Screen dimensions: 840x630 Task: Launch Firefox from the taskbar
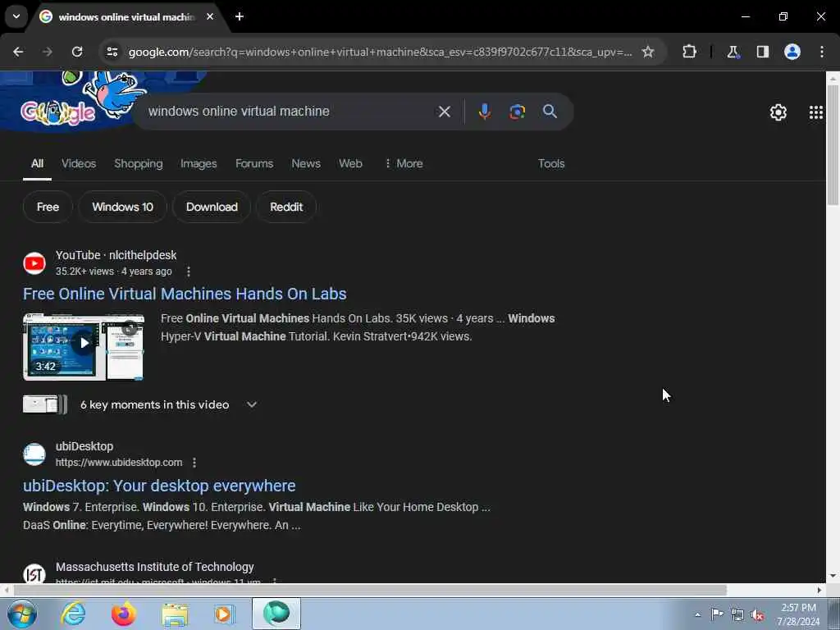click(x=123, y=614)
